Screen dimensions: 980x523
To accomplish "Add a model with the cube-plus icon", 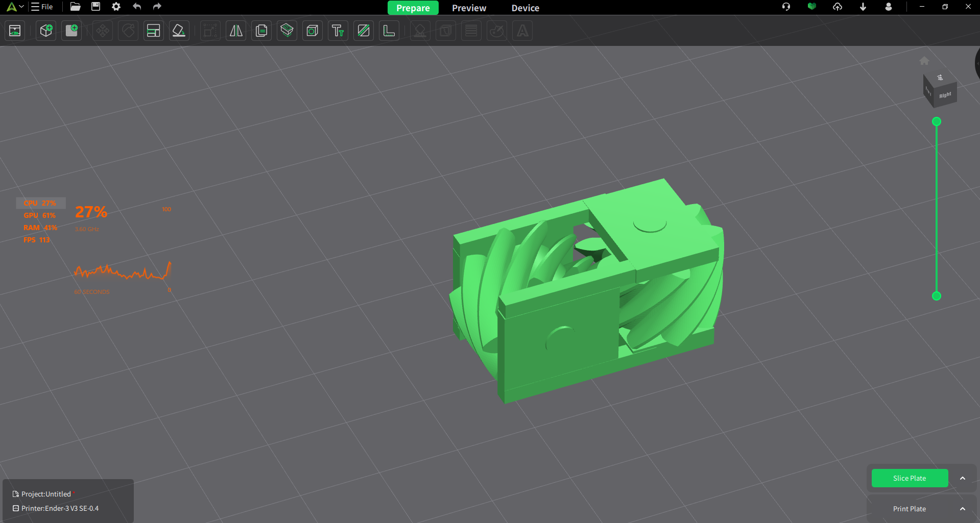I will tap(46, 31).
